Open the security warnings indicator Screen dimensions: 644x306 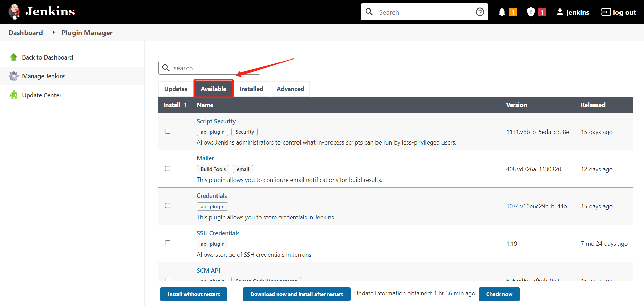pos(530,12)
